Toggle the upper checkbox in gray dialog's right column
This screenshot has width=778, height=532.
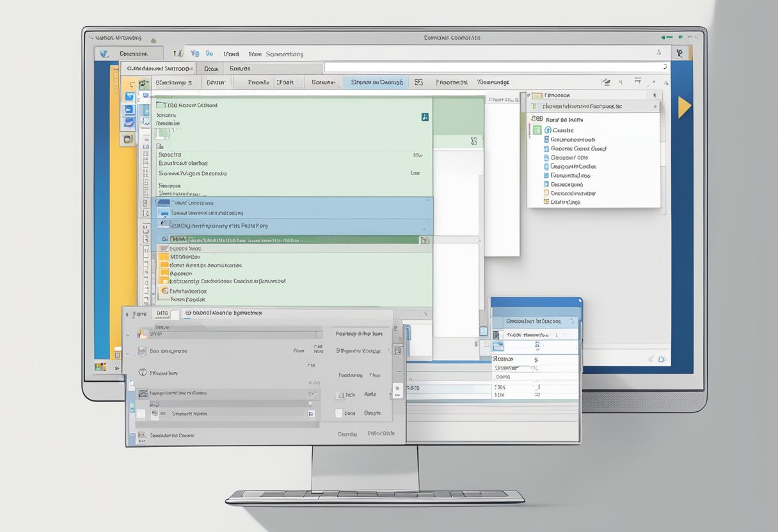338,395
